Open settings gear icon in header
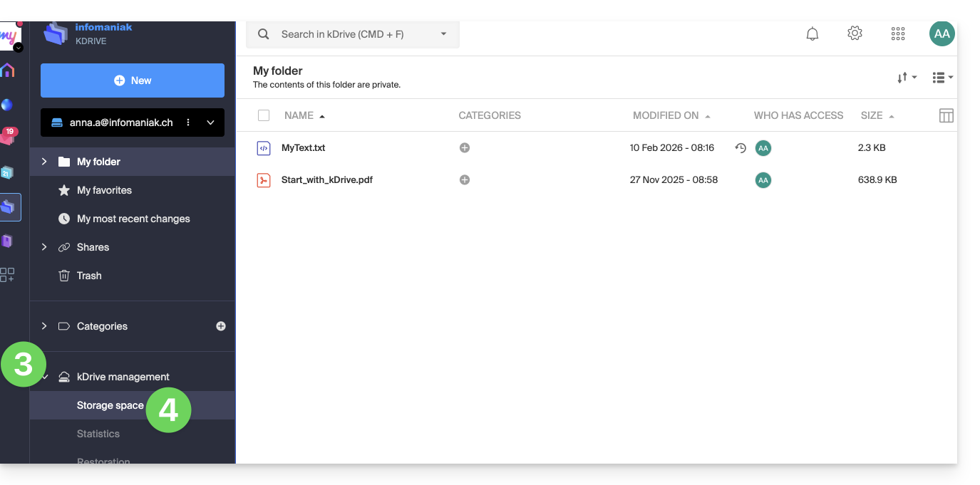 (855, 33)
